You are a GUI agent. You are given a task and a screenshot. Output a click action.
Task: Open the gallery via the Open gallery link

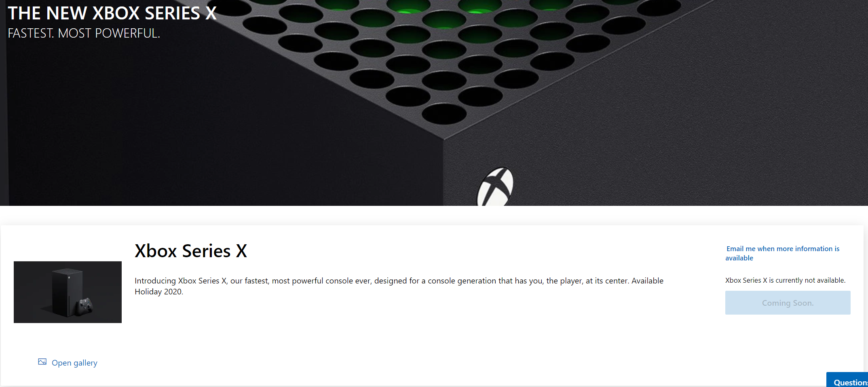[x=74, y=363]
